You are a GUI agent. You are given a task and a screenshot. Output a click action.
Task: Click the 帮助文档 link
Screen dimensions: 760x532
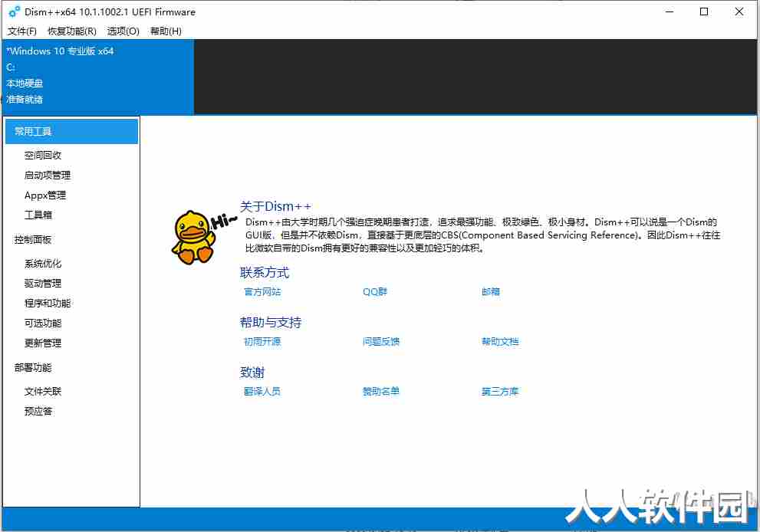point(500,342)
